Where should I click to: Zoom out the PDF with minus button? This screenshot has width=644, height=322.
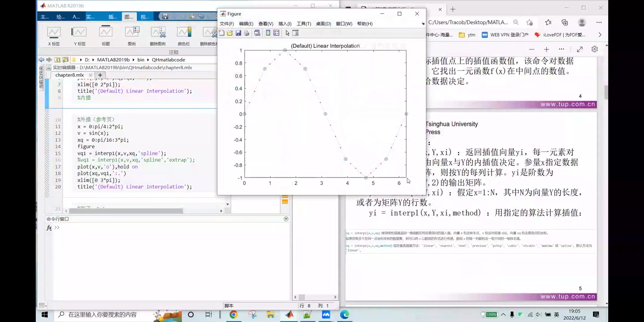coord(531,49)
